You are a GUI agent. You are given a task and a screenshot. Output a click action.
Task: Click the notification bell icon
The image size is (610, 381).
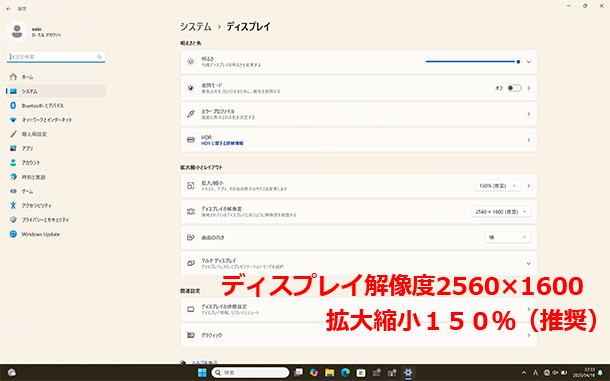[601, 373]
